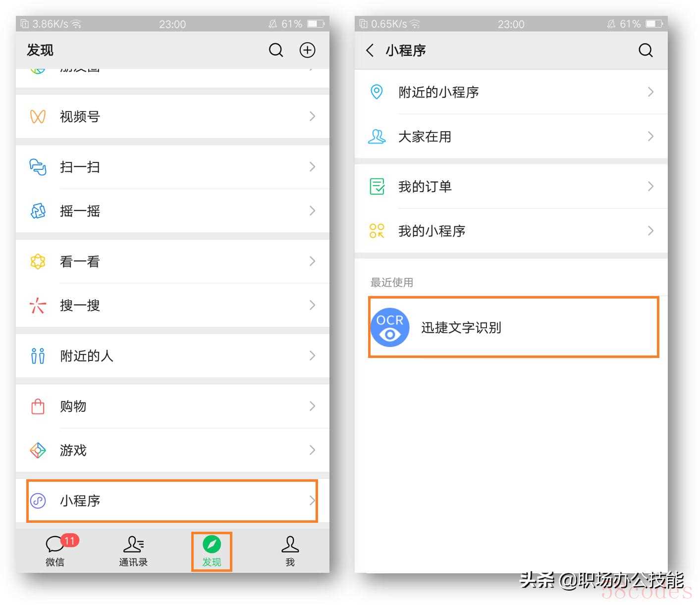Switch to the 微信 chats tab
The width and height of the screenshot is (700, 605).
click(55, 551)
